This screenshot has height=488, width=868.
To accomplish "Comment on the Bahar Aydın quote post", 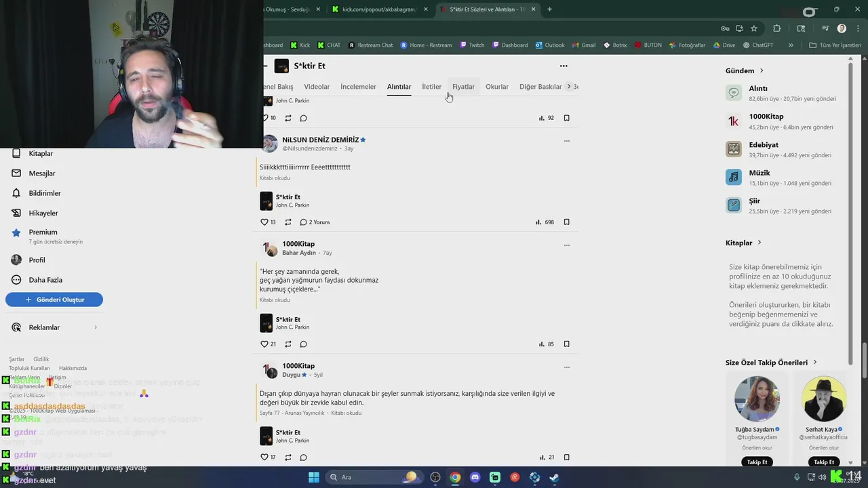I will click(304, 344).
